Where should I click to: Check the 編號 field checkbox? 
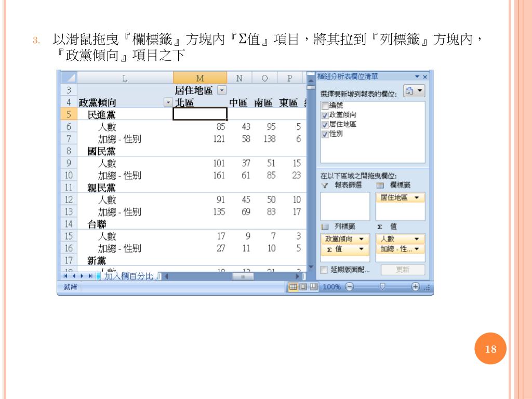pyautogui.click(x=325, y=105)
